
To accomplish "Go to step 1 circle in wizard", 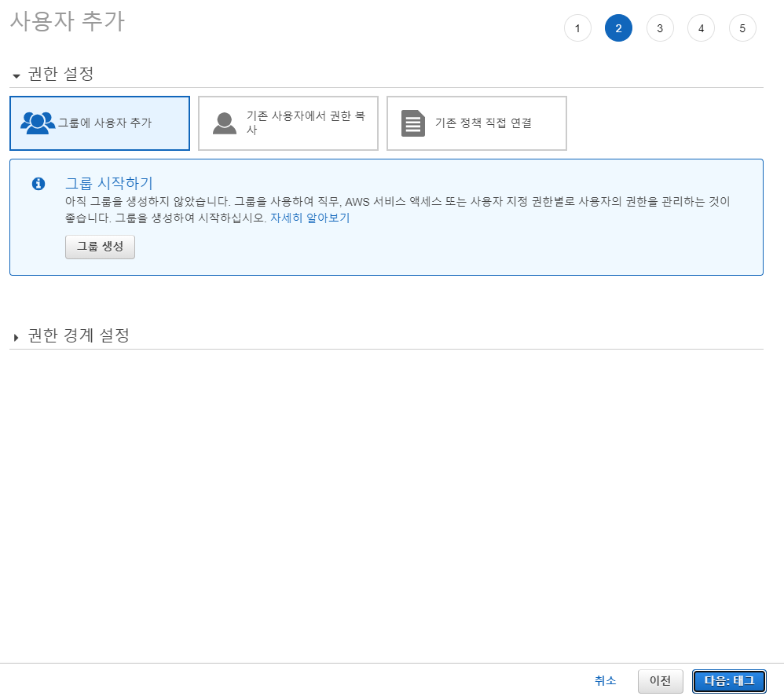I will [577, 28].
